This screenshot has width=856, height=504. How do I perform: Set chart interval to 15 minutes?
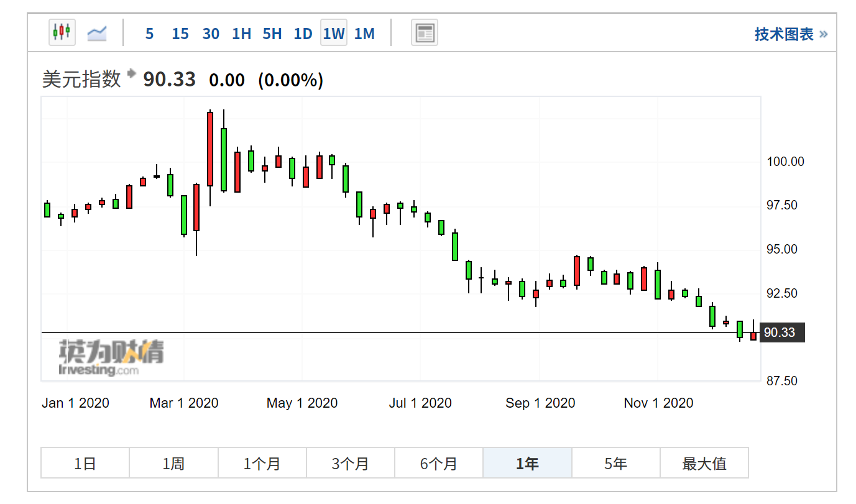pyautogui.click(x=180, y=34)
